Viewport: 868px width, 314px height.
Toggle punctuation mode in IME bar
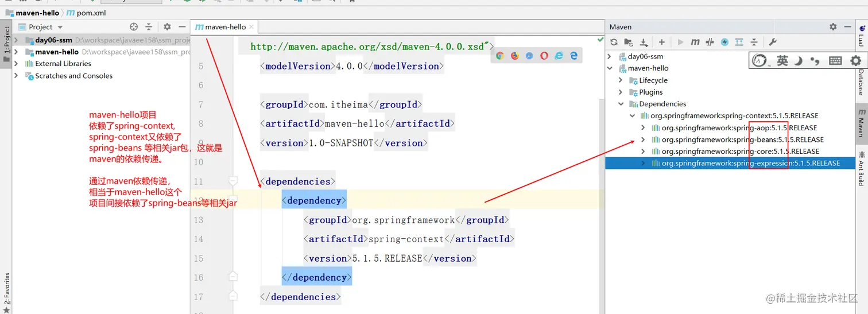pos(815,60)
